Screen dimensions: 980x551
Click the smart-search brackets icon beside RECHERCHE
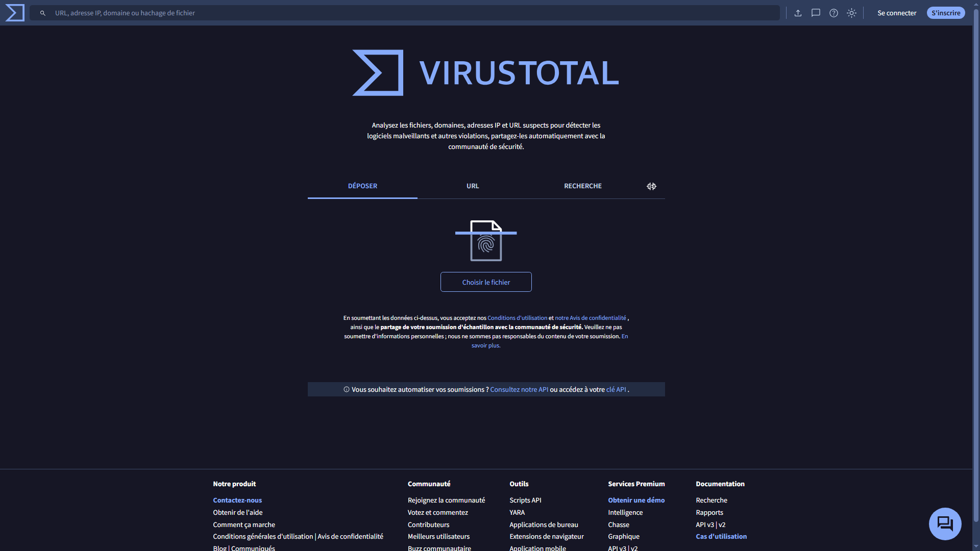651,186
